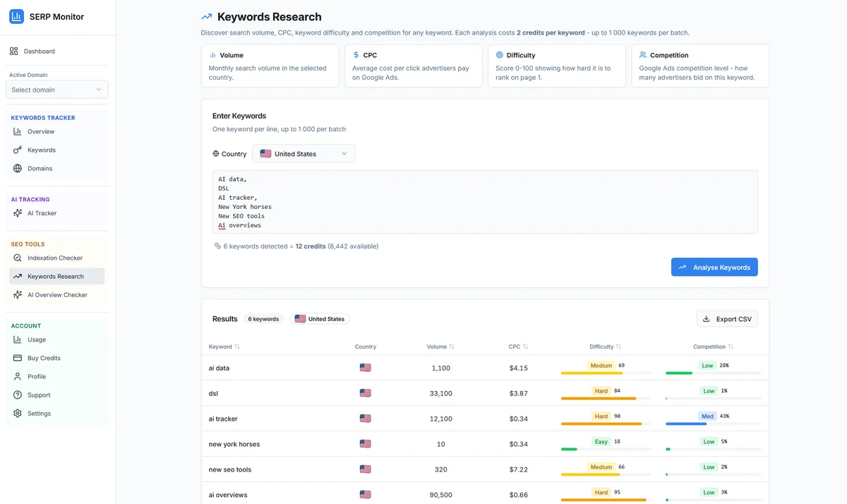Click the Export CSV download icon
Image resolution: width=847 pixels, height=504 pixels.
707,319
